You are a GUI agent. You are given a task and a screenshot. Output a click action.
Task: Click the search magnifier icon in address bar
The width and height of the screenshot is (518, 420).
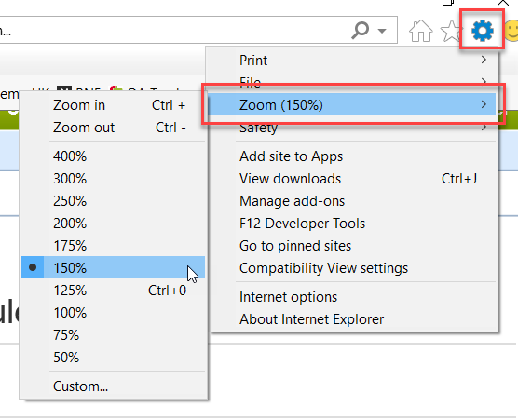[360, 30]
